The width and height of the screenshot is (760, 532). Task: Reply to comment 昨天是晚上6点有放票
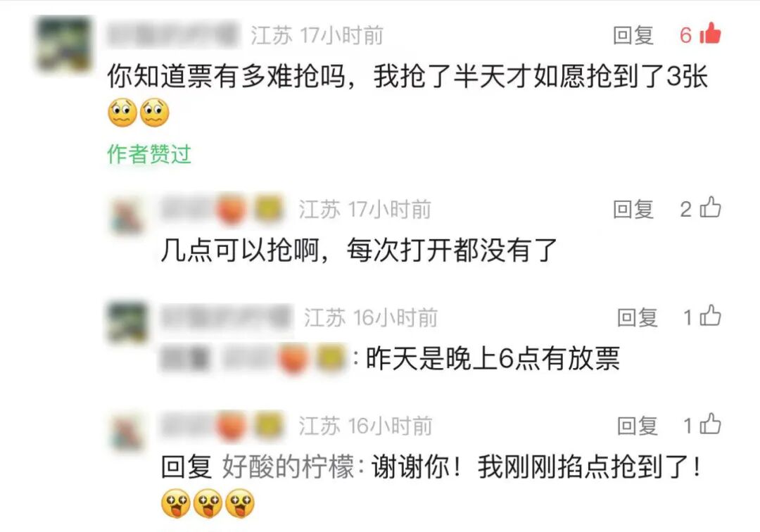click(637, 317)
